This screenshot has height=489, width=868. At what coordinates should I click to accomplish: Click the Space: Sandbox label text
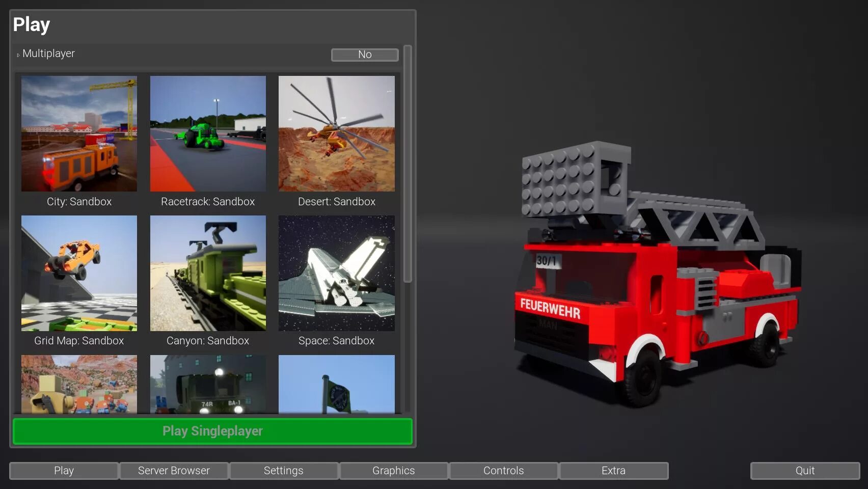pos(336,341)
